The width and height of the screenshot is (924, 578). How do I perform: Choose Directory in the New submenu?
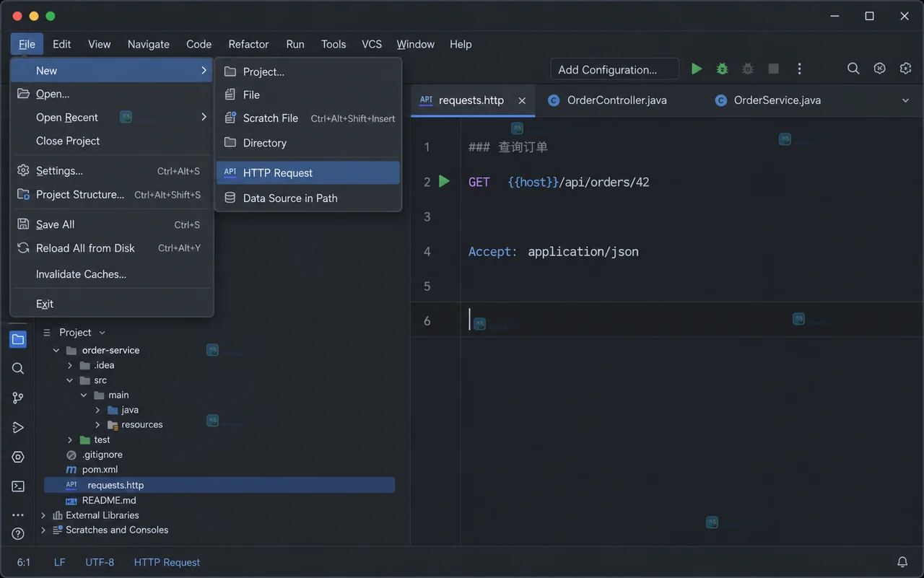click(308, 143)
